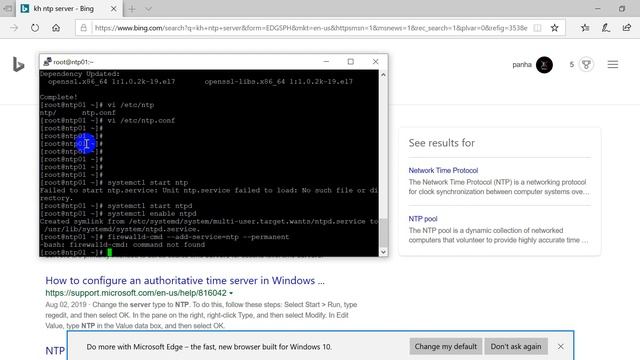Close the root@ntp01 terminal window

point(376,62)
